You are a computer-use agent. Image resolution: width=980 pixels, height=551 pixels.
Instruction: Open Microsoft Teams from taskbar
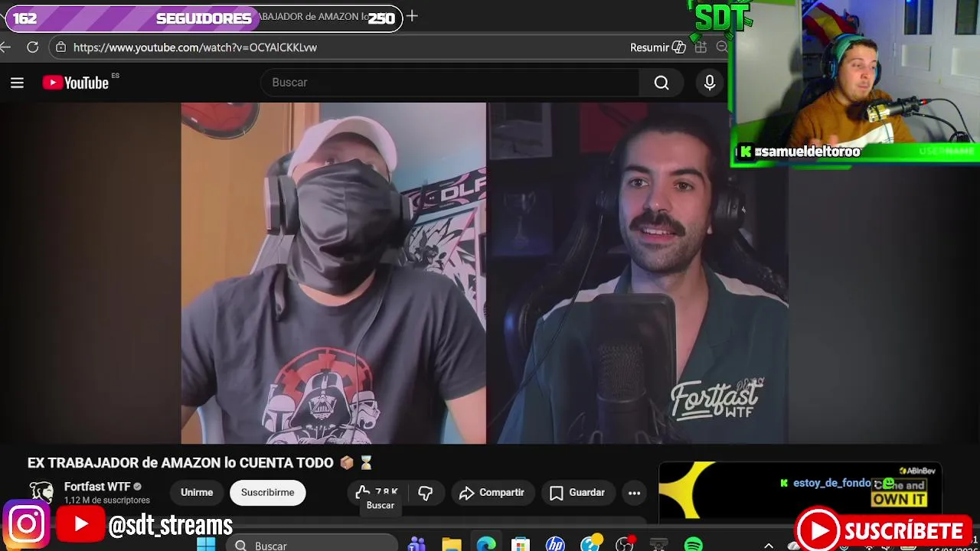416,545
